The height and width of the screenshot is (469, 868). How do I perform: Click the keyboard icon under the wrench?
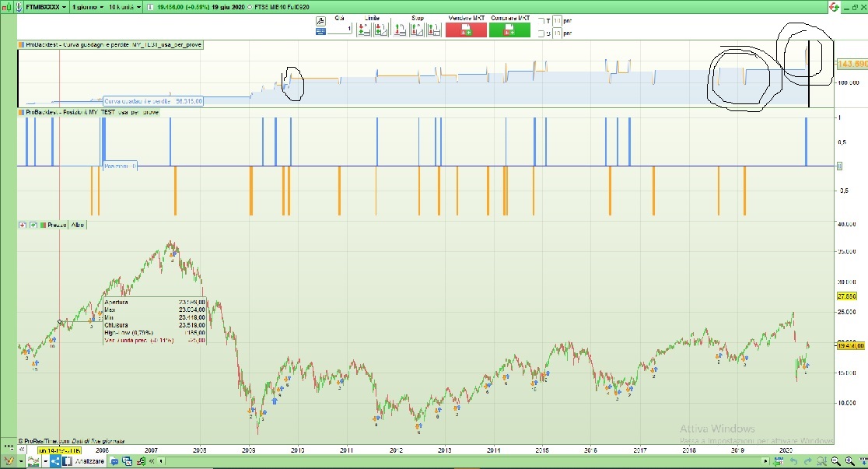coord(321,32)
